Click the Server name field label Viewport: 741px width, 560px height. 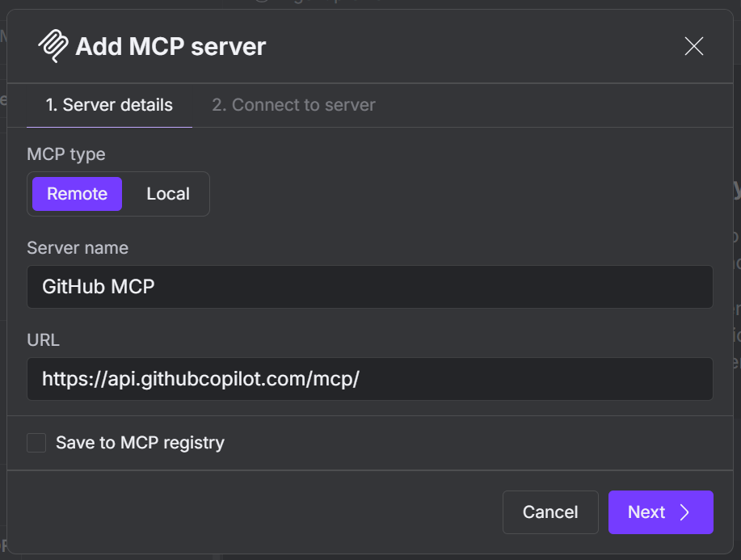78,248
